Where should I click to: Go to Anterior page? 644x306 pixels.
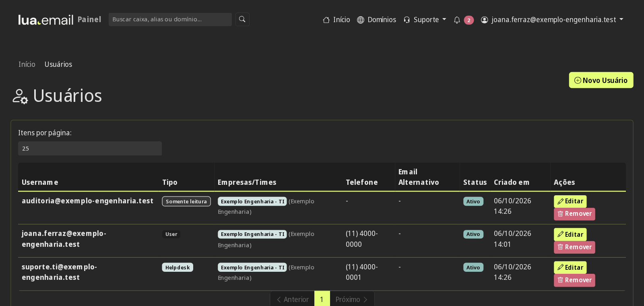292,299
